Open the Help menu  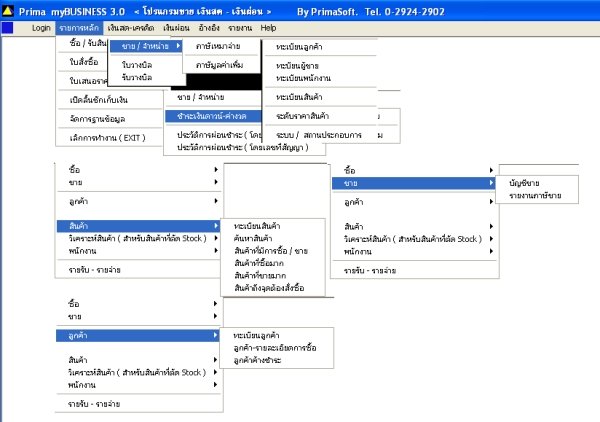tap(268, 28)
